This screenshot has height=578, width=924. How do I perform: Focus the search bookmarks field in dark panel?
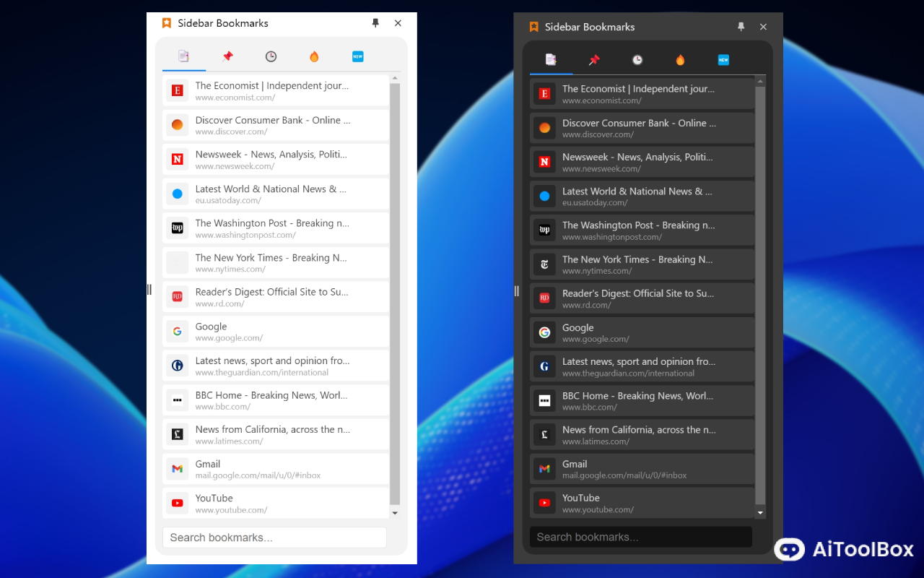pos(640,537)
